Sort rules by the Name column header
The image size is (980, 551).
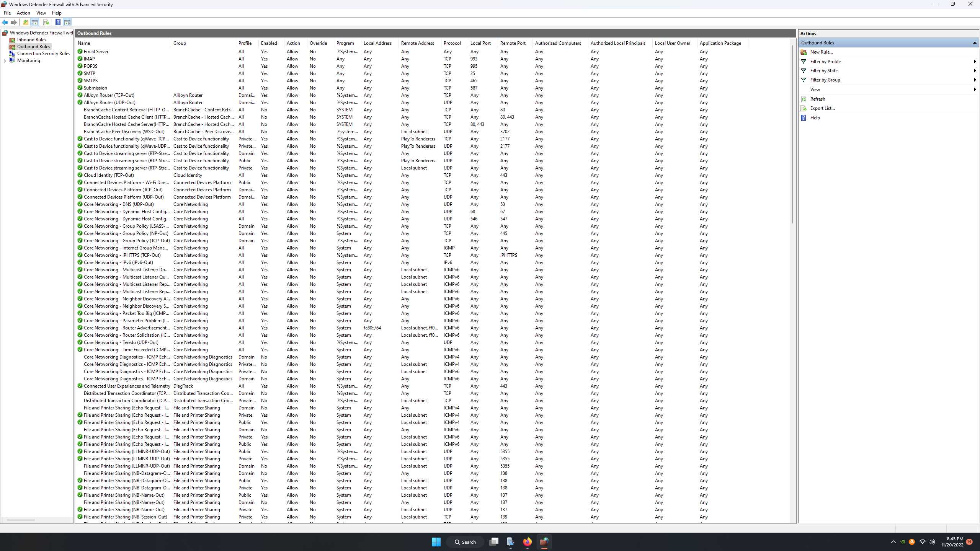point(123,43)
